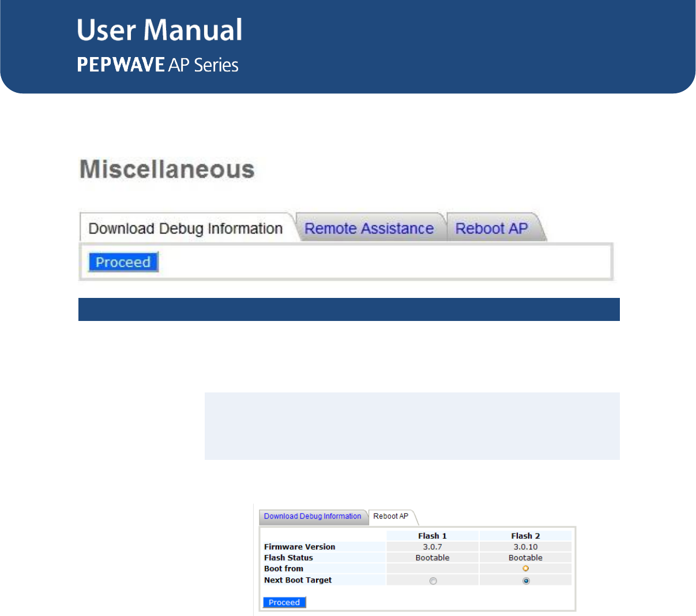Click the Firmware Version row label

299,547
